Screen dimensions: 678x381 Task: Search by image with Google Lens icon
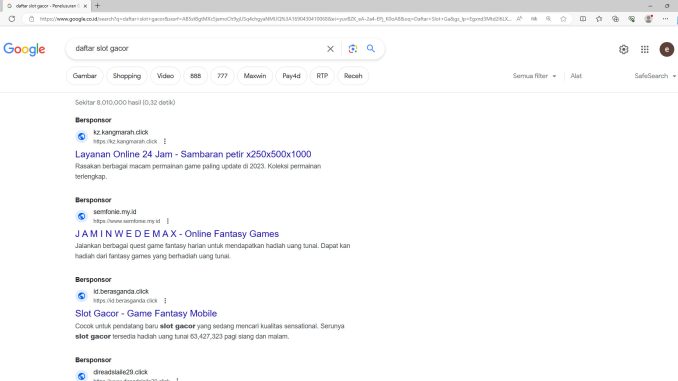(353, 49)
